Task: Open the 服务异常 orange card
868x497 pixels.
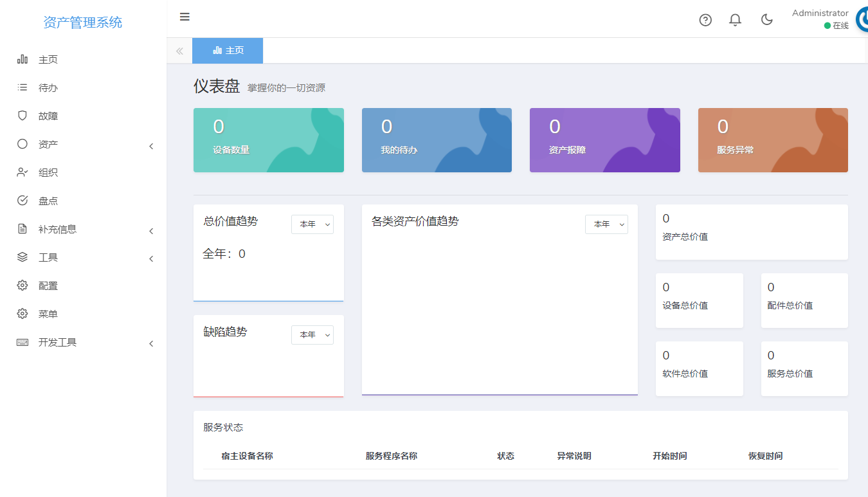Action: (773, 140)
